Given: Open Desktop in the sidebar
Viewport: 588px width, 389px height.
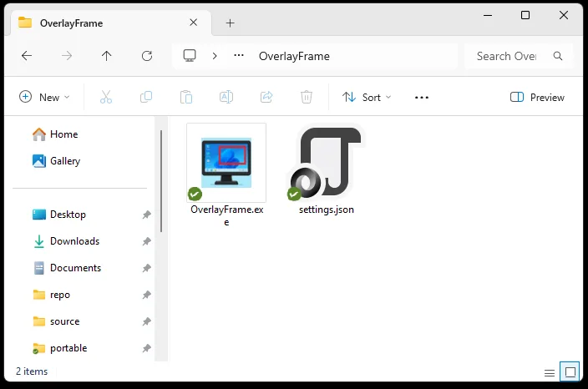Looking at the screenshot, I should coord(58,215).
